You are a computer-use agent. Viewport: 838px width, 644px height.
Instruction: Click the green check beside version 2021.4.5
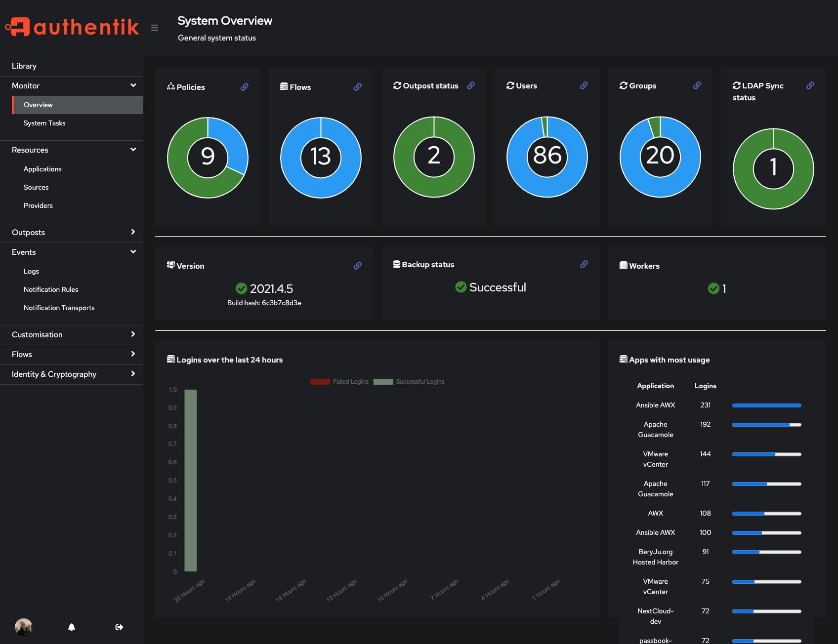tap(242, 288)
